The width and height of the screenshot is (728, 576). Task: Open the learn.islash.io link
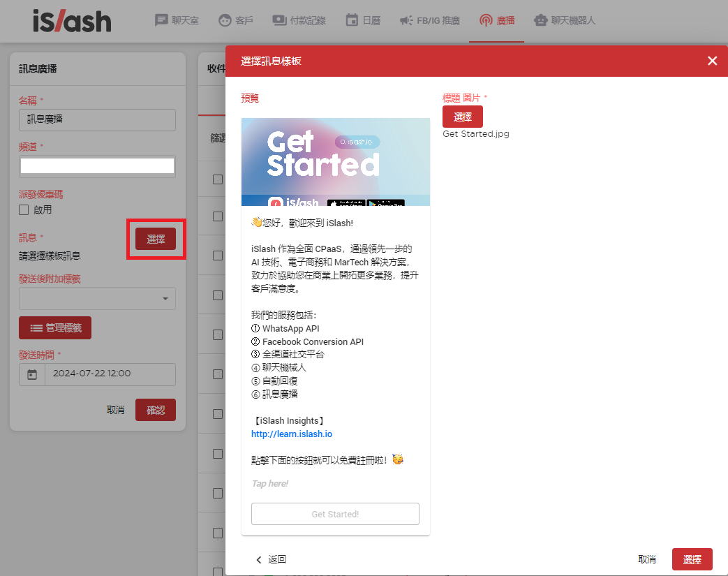coord(292,434)
